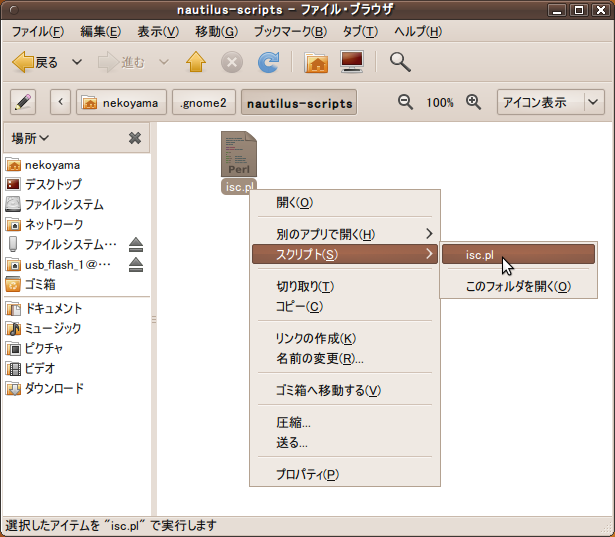Click the nekoyama path bar button
The width and height of the screenshot is (615, 537).
pos(120,103)
